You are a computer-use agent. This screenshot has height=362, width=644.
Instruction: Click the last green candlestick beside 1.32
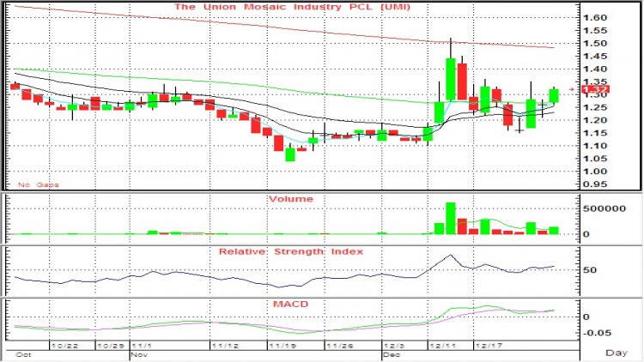pos(554,95)
